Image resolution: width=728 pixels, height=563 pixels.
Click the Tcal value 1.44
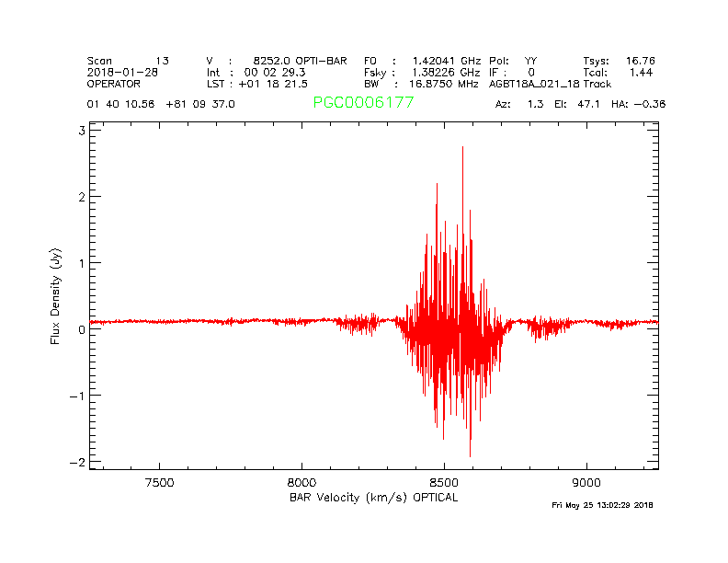pos(641,73)
